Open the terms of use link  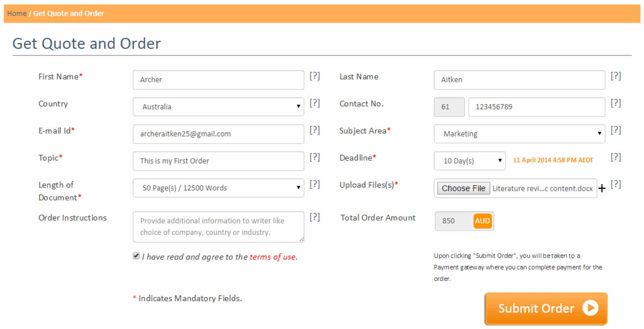point(273,257)
